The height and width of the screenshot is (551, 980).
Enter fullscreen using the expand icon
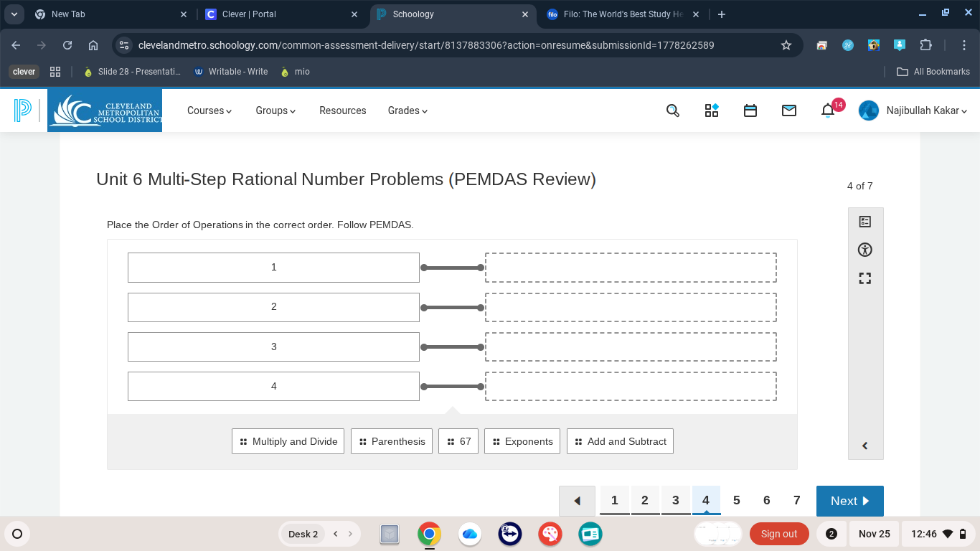pos(865,278)
